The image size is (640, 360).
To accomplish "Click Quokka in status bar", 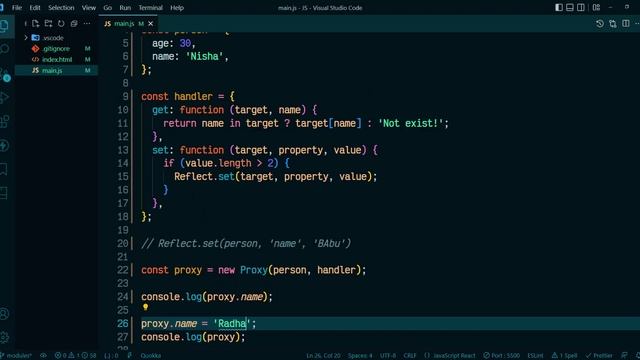I will [x=151, y=356].
